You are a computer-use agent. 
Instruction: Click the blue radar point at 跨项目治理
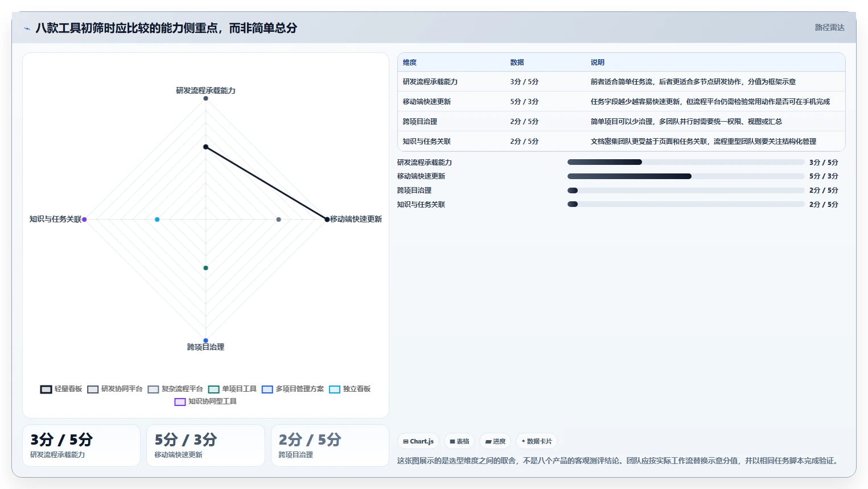(205, 341)
